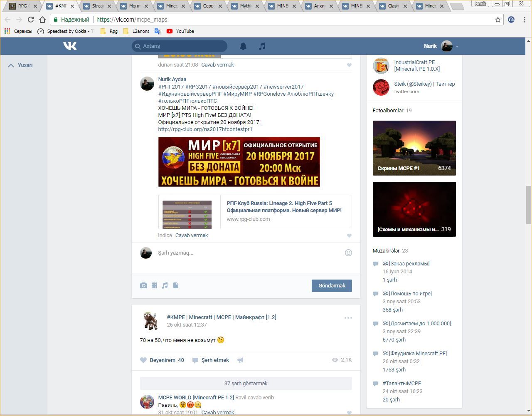Image resolution: width=532 pixels, height=416 pixels.
Task: Click the browser forward arrow
Action: point(19,20)
